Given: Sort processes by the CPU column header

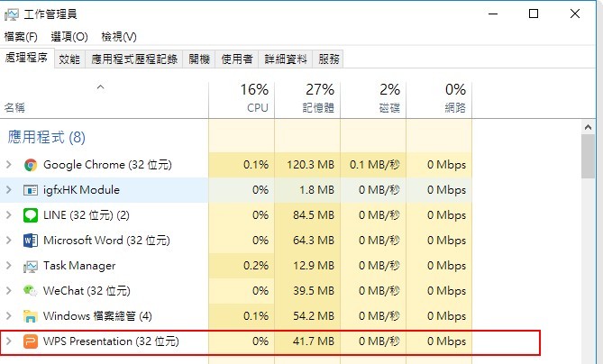Looking at the screenshot, I should 242,99.
